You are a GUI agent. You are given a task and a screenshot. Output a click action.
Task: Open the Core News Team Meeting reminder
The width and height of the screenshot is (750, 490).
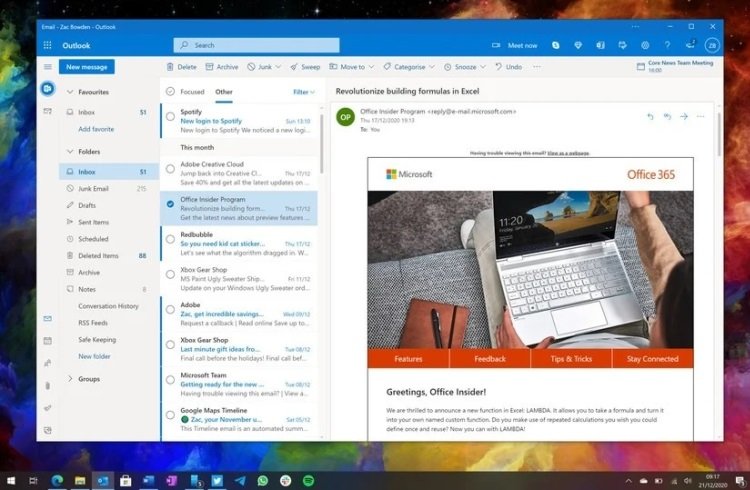pyautogui.click(x=674, y=66)
